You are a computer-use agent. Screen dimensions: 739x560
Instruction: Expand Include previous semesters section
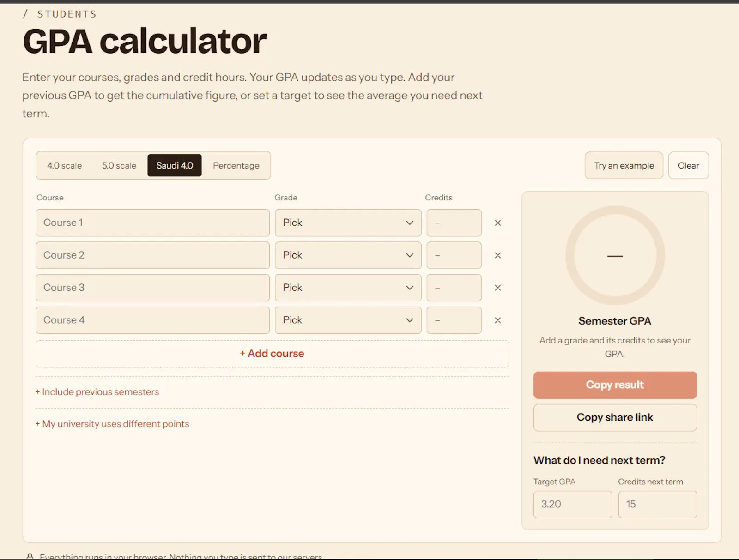click(97, 392)
